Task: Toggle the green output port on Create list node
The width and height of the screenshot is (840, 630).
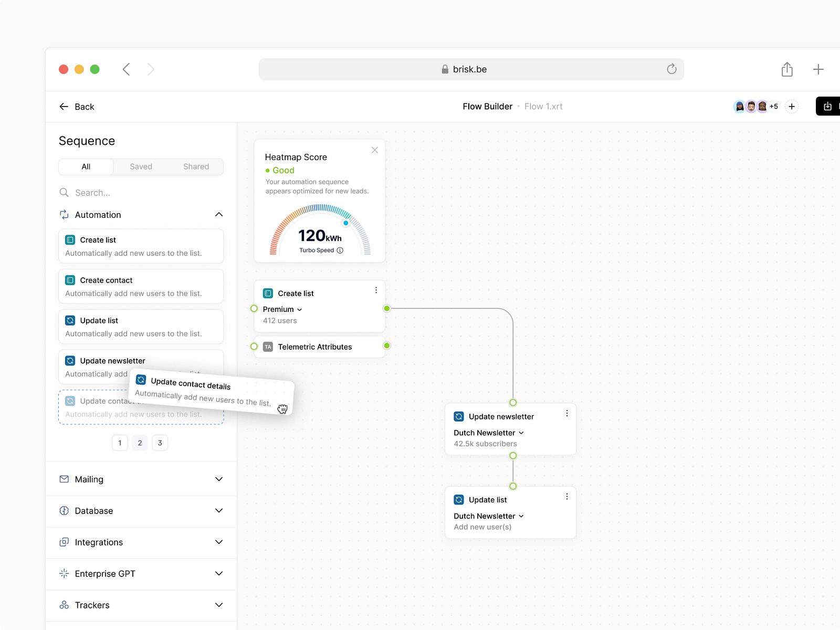Action: (386, 309)
